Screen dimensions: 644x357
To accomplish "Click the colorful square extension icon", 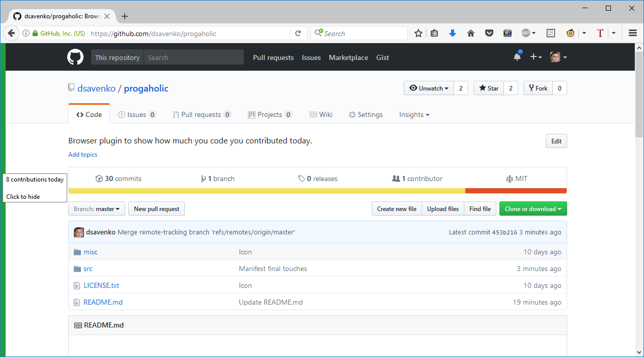I will point(508,34).
